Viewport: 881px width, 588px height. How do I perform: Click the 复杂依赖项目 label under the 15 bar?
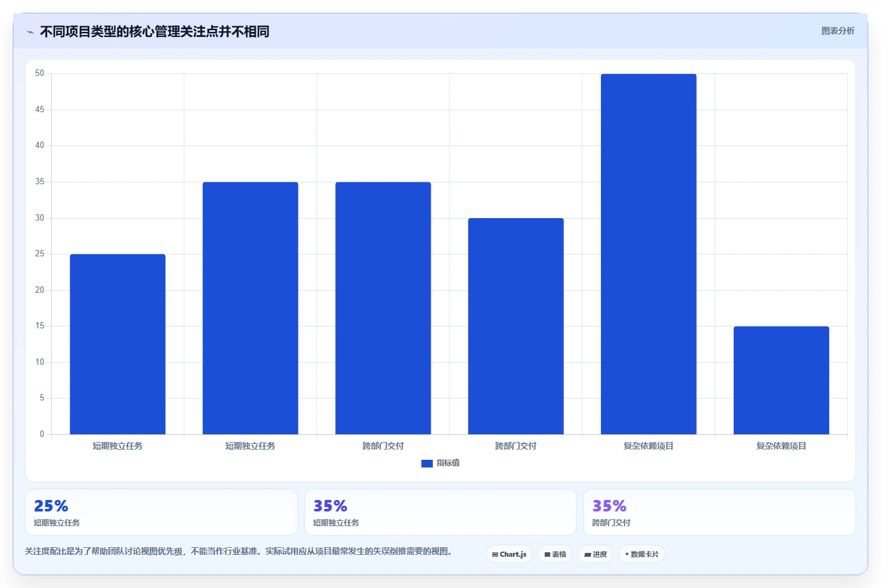click(x=781, y=446)
